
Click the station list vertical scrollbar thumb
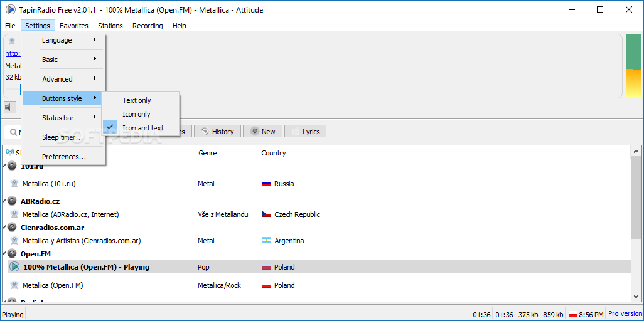(x=636, y=198)
